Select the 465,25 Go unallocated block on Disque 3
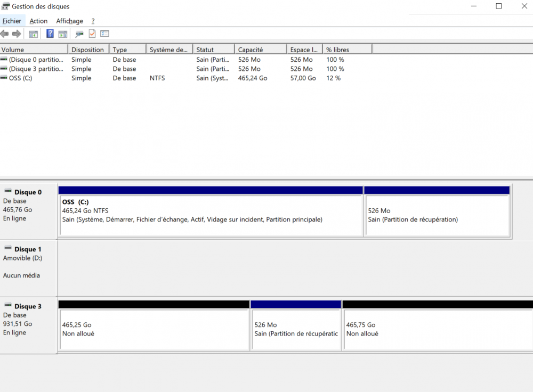This screenshot has height=392, width=533. (154, 329)
